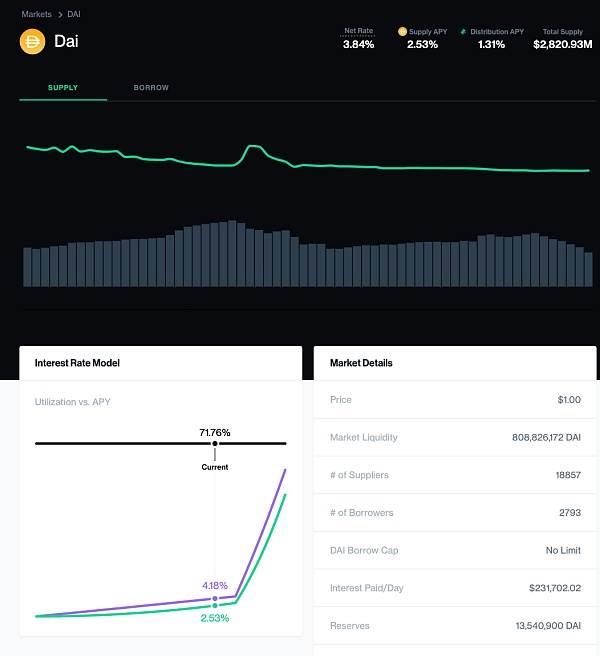Click the Reserves value 13,540,900 DAI
This screenshot has height=656, width=600.
tap(548, 625)
